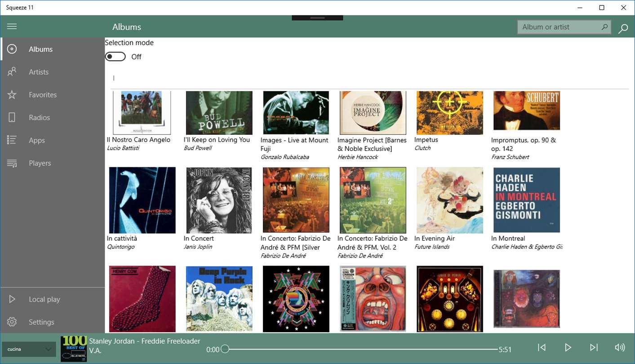Click the Settings gear icon
The image size is (635, 364).
12,322
